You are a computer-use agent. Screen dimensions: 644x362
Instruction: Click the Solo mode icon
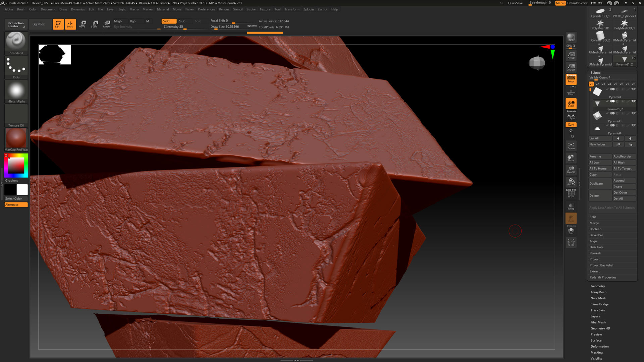point(571,231)
